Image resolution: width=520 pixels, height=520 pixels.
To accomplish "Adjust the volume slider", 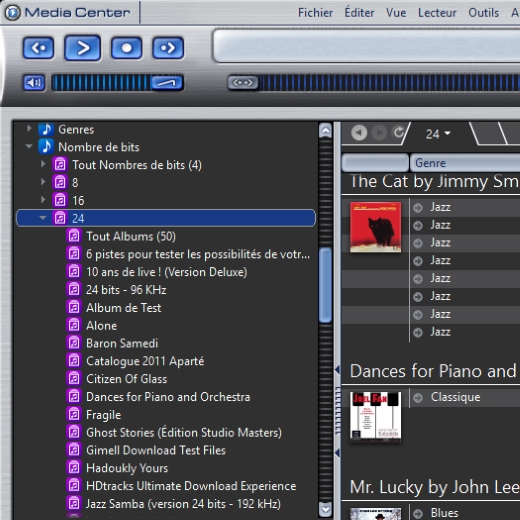I will pos(117,82).
